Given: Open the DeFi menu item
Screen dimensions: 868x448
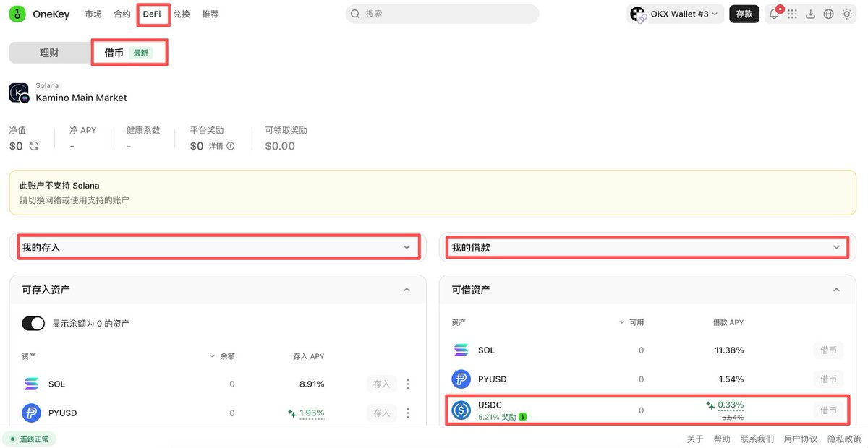Looking at the screenshot, I should (152, 14).
